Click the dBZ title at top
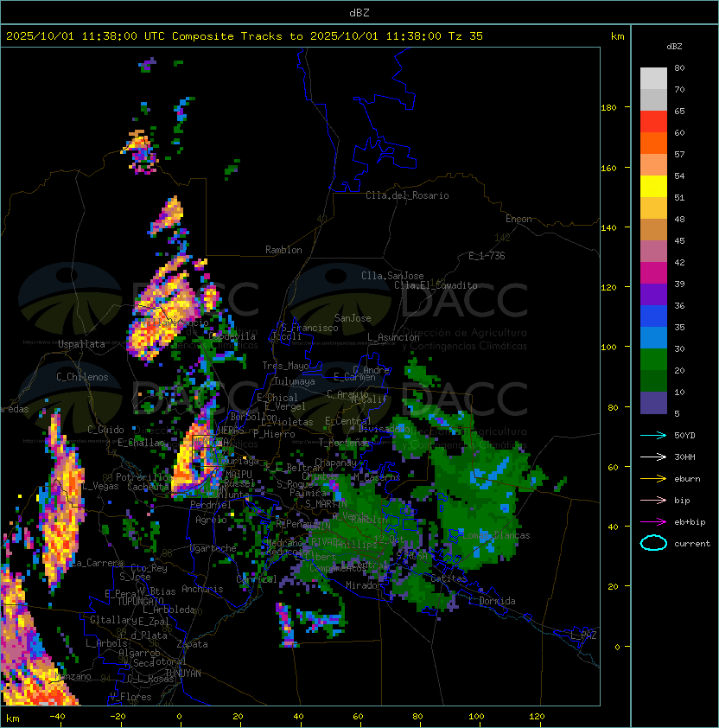Image resolution: width=719 pixels, height=728 pixels. point(359,13)
